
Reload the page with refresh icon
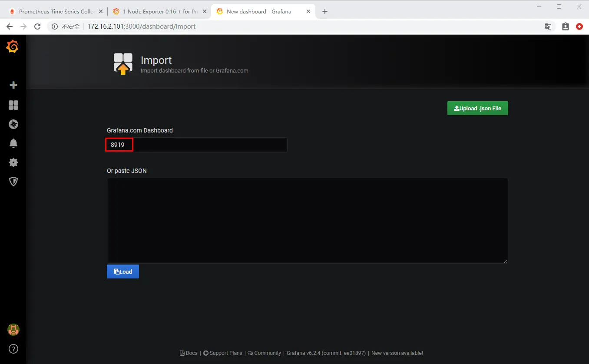(x=37, y=26)
